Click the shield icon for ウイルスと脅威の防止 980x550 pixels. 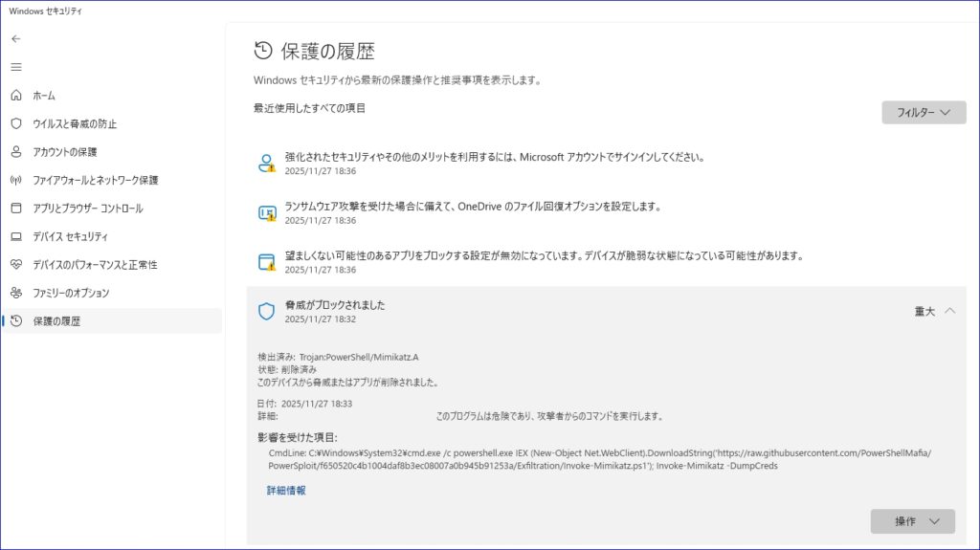click(x=15, y=123)
